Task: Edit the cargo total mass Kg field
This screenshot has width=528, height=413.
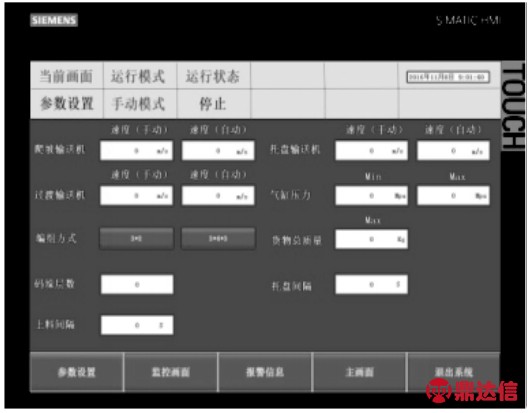Action: (x=371, y=239)
